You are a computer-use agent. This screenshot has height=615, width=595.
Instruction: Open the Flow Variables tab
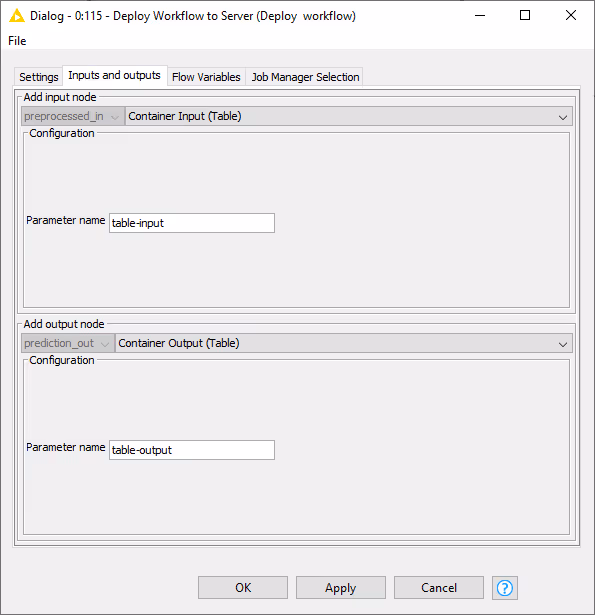[x=206, y=77]
